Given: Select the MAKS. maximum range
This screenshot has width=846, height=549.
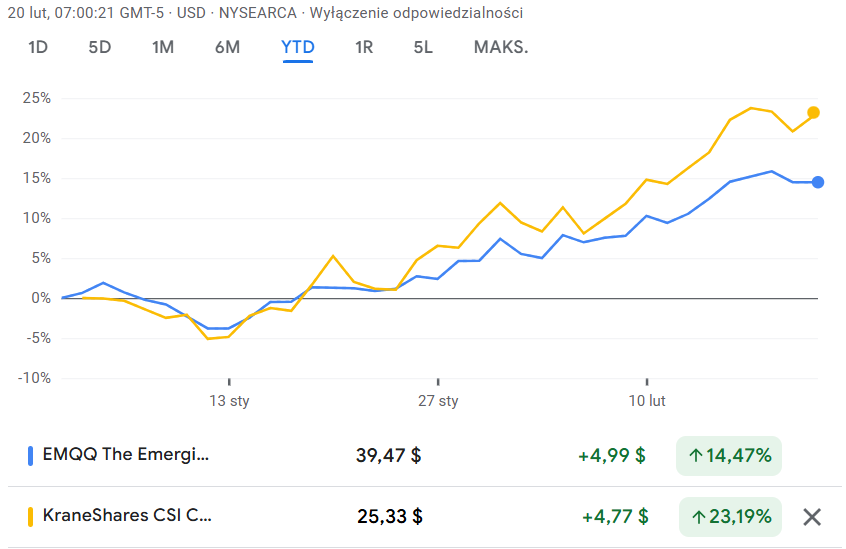Looking at the screenshot, I should 500,47.
